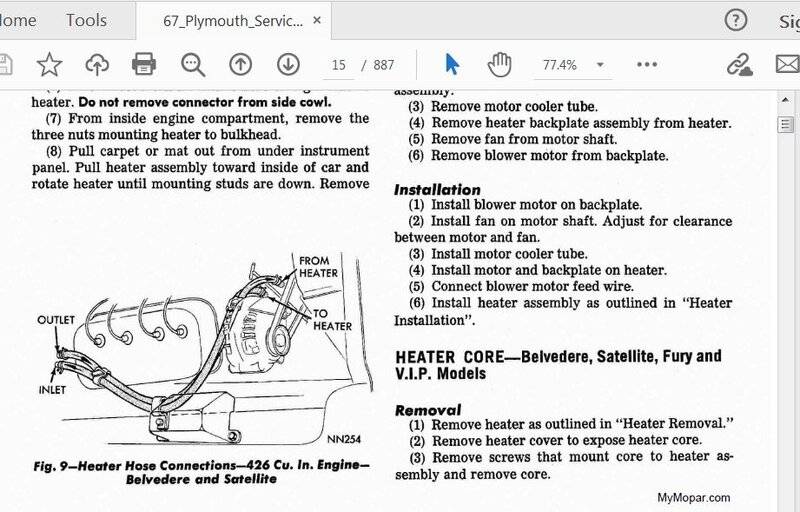Send the file by email with the envelope icon
The height and width of the screenshot is (512, 800).
click(788, 65)
